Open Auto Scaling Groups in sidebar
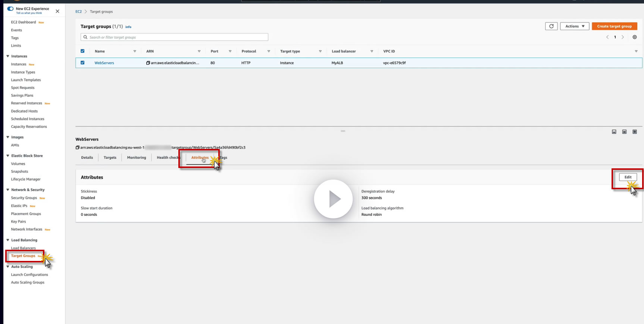 (28, 282)
